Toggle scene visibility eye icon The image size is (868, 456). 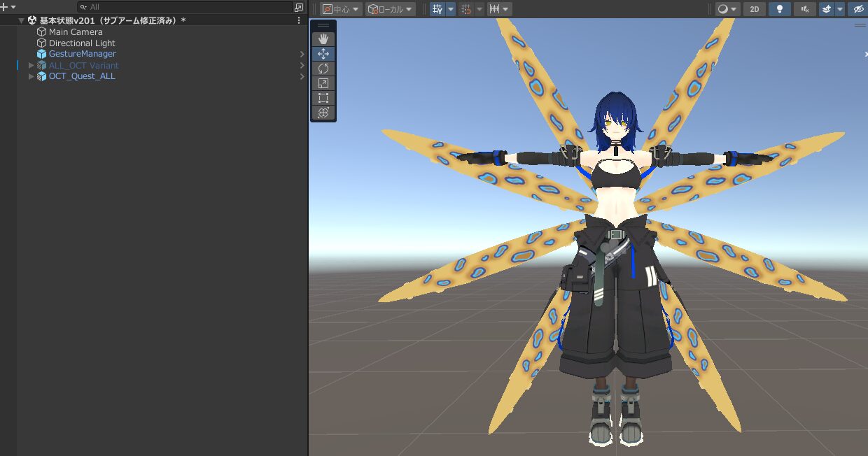(x=858, y=9)
